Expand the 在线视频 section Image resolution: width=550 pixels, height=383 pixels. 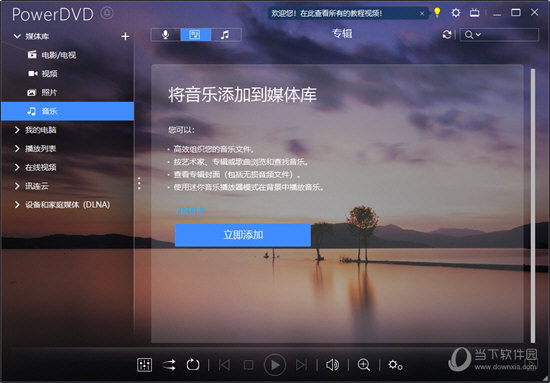coord(17,167)
